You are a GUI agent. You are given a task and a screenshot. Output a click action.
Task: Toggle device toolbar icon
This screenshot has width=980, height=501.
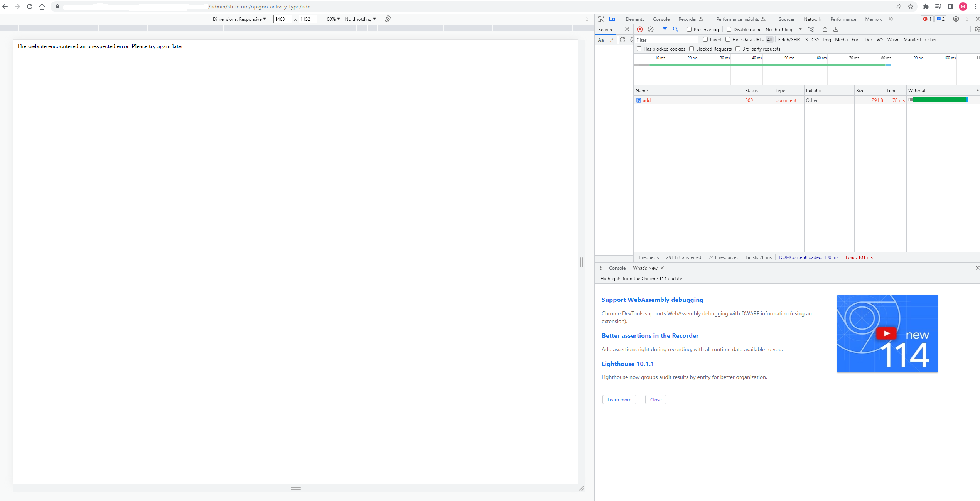(x=612, y=19)
